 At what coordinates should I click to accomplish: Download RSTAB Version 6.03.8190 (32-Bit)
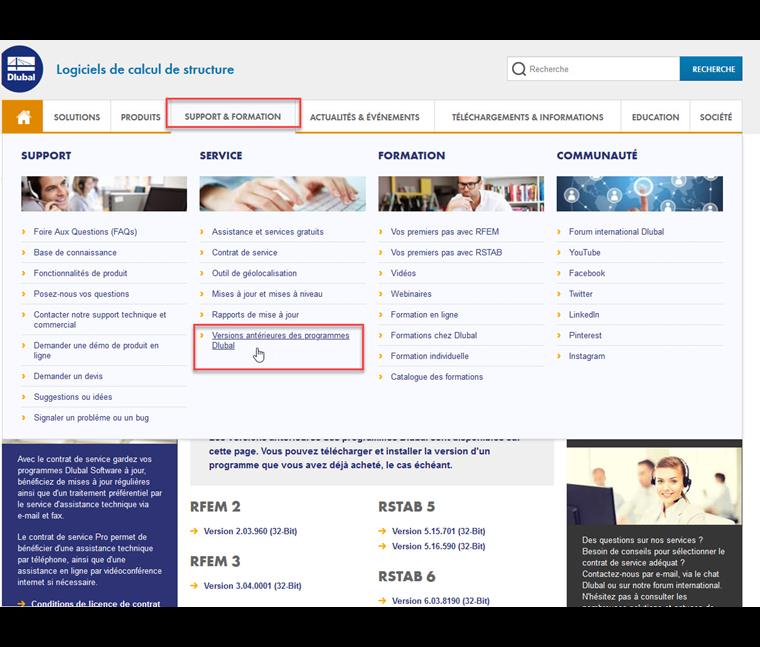(x=440, y=601)
